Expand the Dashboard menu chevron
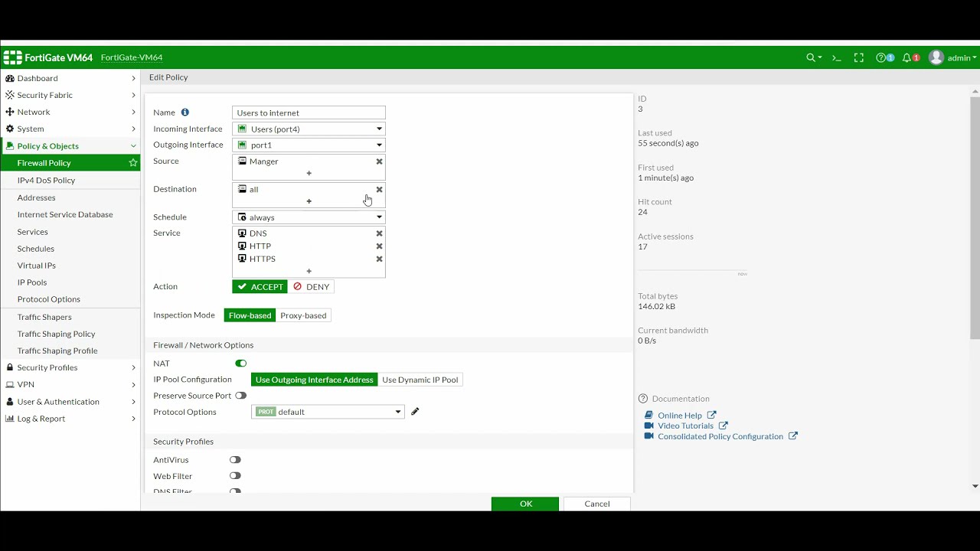Viewport: 980px width, 551px height. pyautogui.click(x=133, y=78)
